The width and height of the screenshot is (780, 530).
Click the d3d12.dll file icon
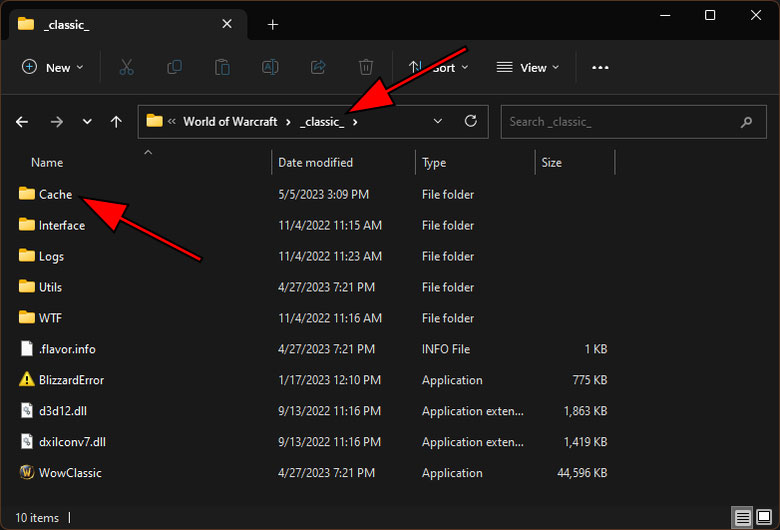pyautogui.click(x=27, y=411)
